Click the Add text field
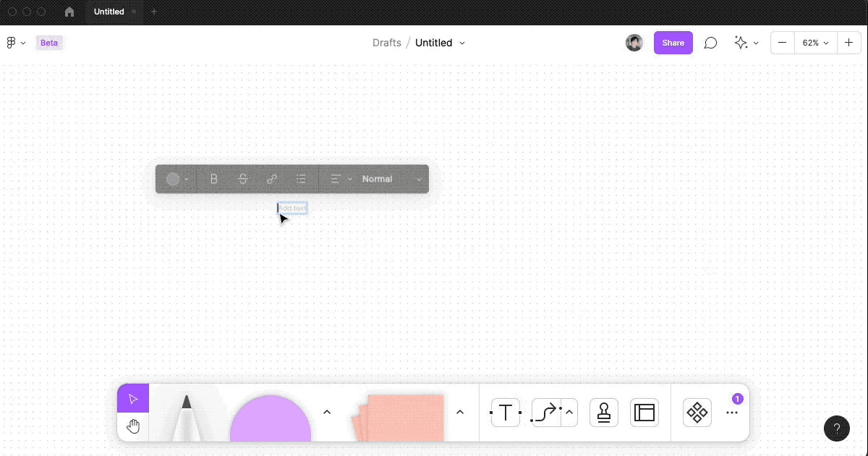The image size is (868, 456). (292, 208)
